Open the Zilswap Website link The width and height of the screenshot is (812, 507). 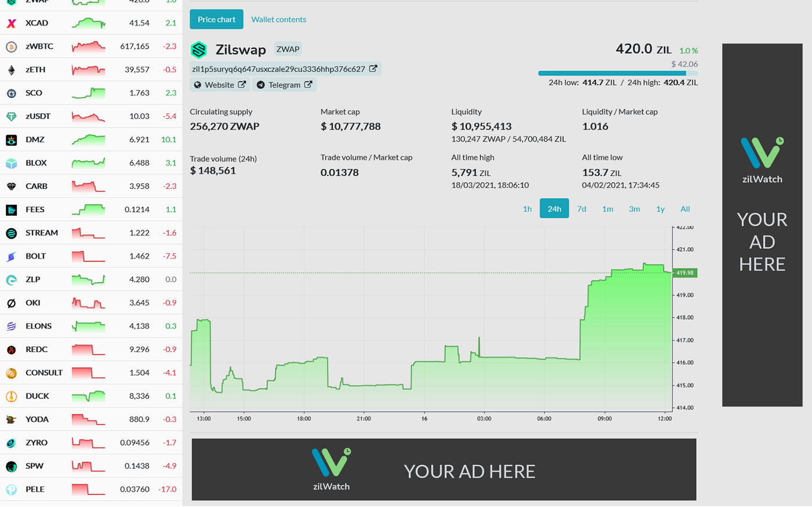coord(220,85)
